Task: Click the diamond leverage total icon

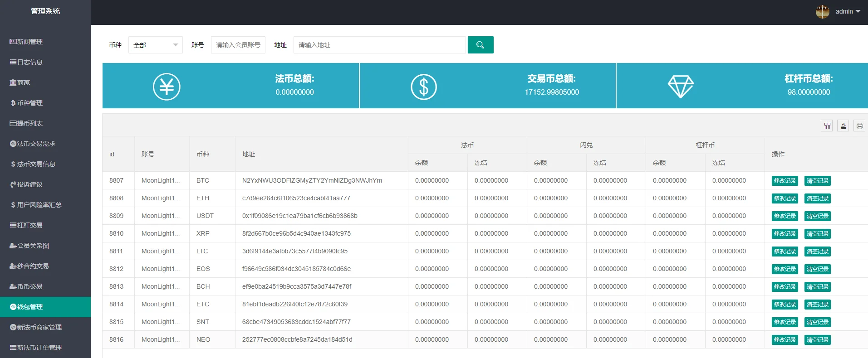Action: [x=681, y=86]
